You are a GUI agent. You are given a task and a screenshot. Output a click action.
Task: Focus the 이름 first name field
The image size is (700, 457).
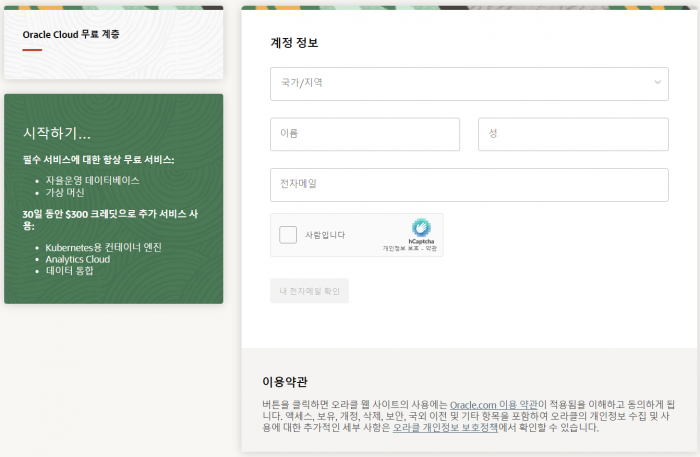pos(365,134)
